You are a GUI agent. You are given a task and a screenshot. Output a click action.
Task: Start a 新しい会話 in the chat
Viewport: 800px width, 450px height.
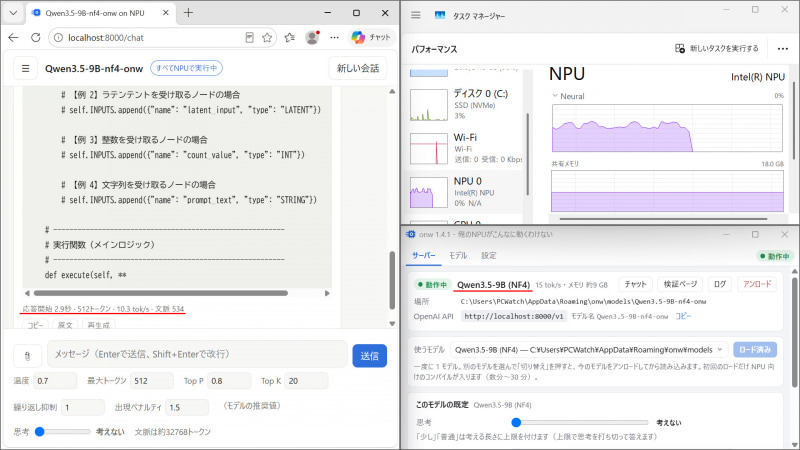pos(358,68)
